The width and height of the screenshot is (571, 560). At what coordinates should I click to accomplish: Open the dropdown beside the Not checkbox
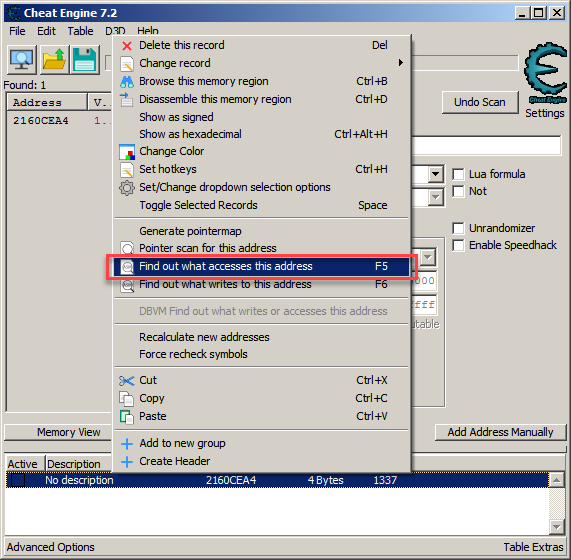(436, 198)
